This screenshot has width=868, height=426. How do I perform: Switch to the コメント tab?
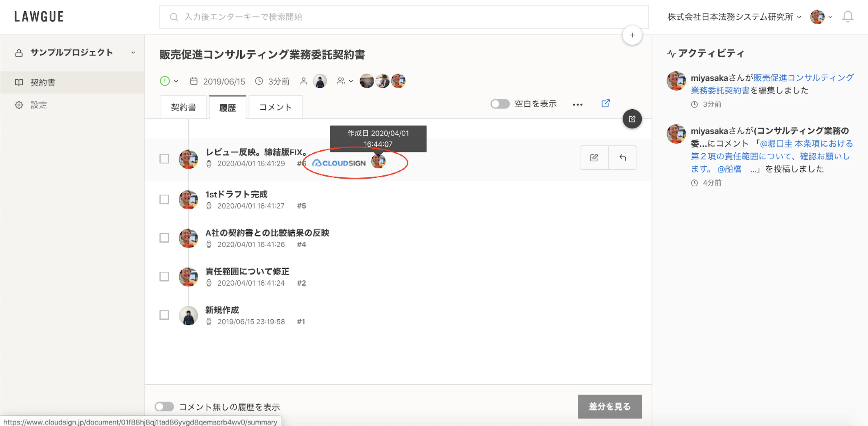tap(275, 107)
